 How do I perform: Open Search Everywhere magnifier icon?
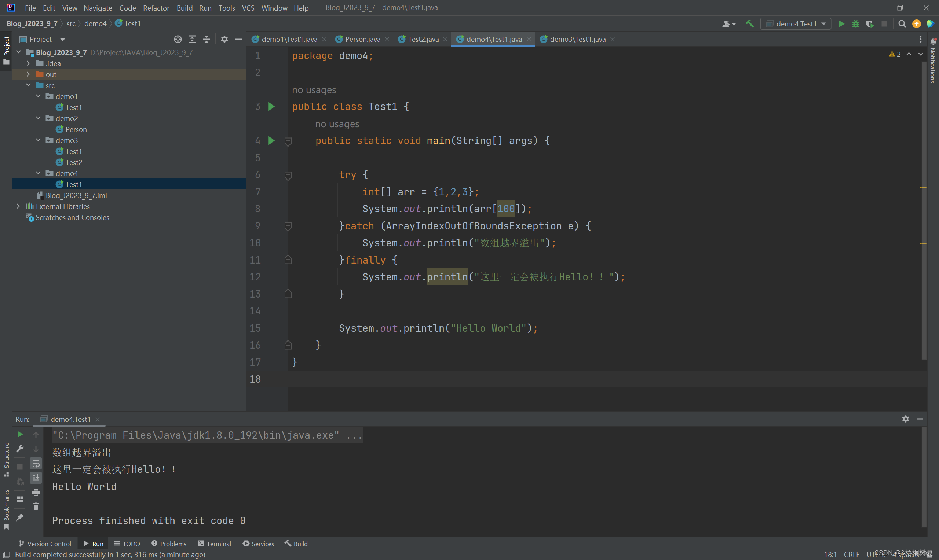tap(902, 24)
